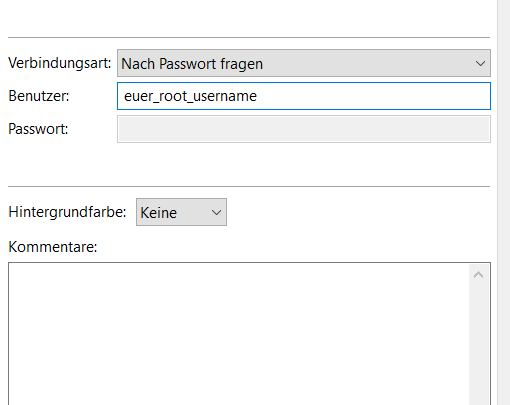510x405 pixels.
Task: Place cursor after username in Benutzer field
Action: click(x=258, y=96)
